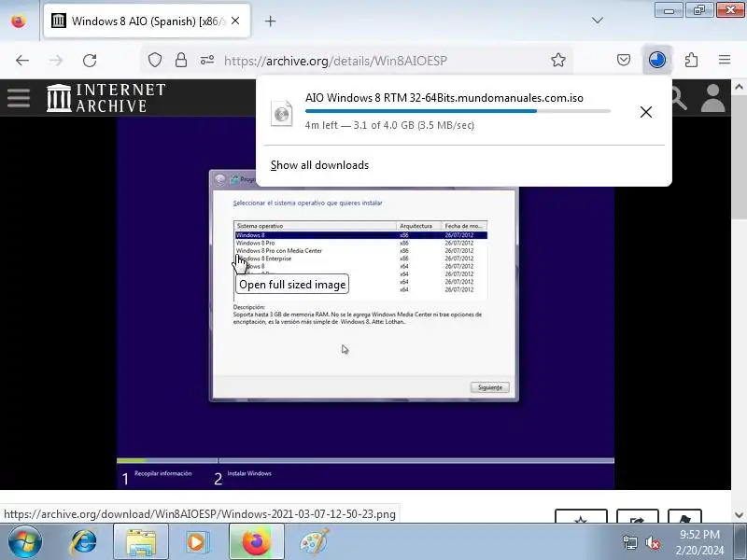This screenshot has height=560, width=747.
Task: Click the page scrollbar up arrow
Action: pos(739,87)
